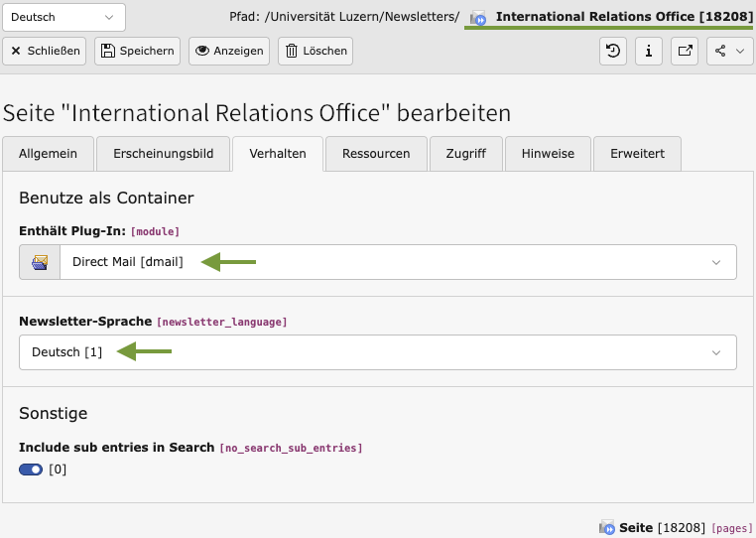Switch to the Erscheinungsbild tab
This screenshot has width=756, height=538.
[x=163, y=154]
